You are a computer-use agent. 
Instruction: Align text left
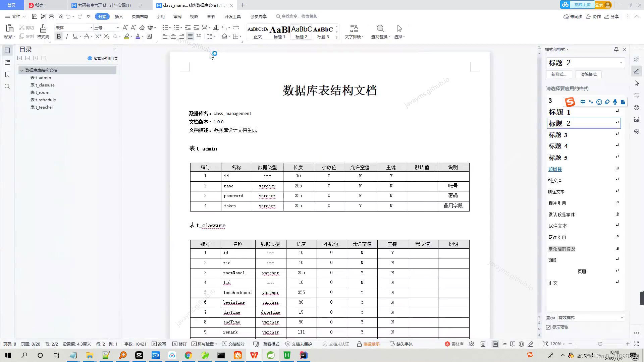[x=165, y=36]
